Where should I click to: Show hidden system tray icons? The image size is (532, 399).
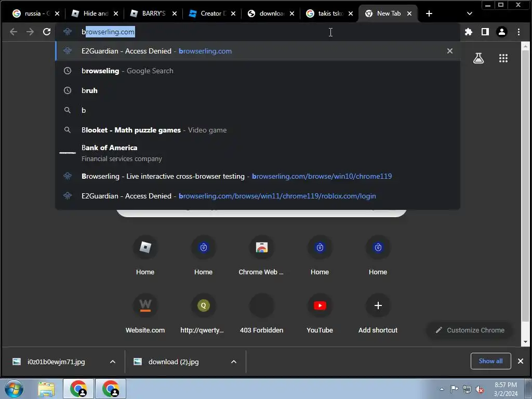tap(442, 389)
